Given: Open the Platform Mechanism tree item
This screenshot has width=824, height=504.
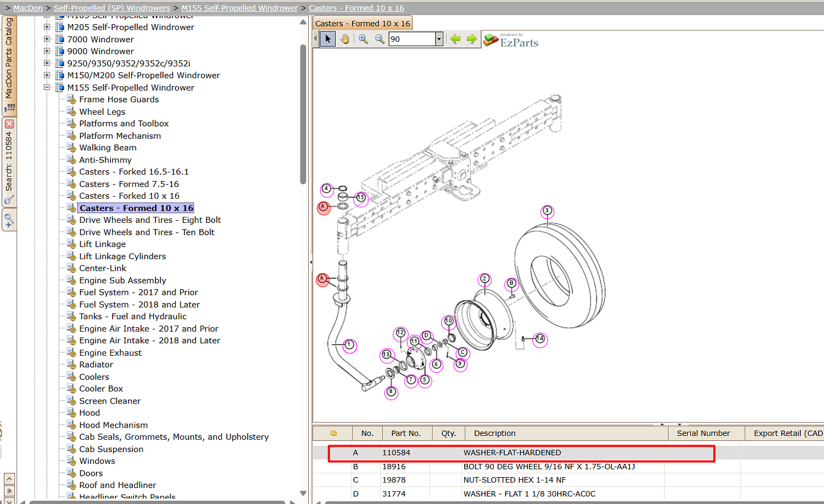Looking at the screenshot, I should pyautogui.click(x=120, y=136).
